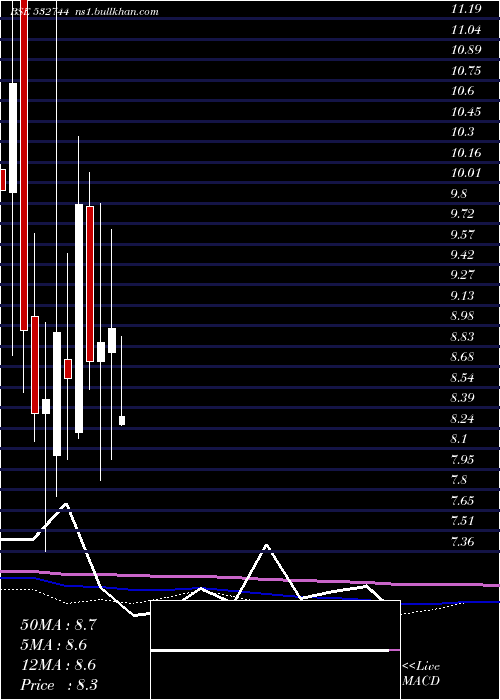Screen dimensions: 500x700
Task: Click the 7.8 price axis label
Action: click(459, 480)
